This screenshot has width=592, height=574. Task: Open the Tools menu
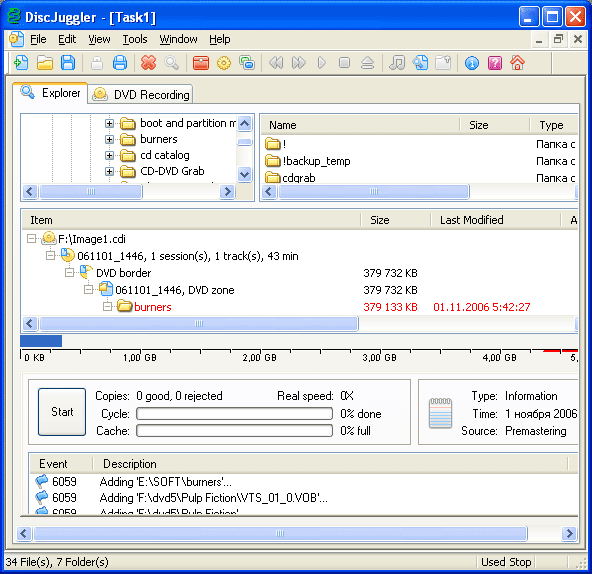135,39
